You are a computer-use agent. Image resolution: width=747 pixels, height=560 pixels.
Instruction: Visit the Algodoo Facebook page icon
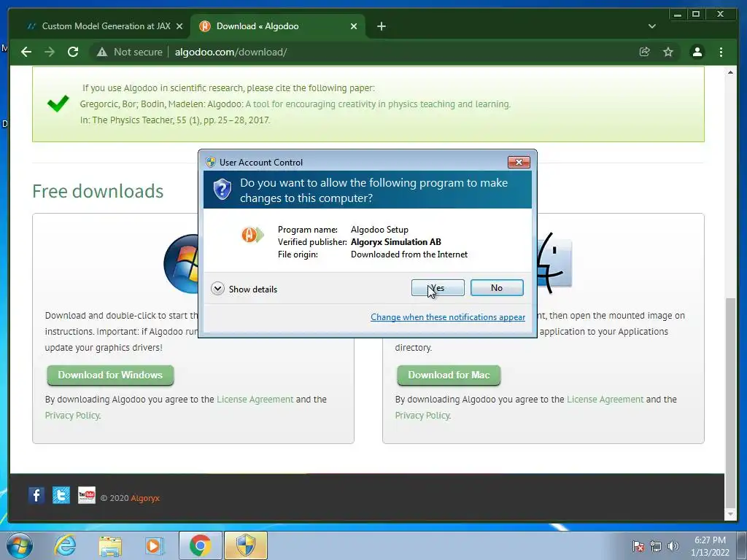36,495
